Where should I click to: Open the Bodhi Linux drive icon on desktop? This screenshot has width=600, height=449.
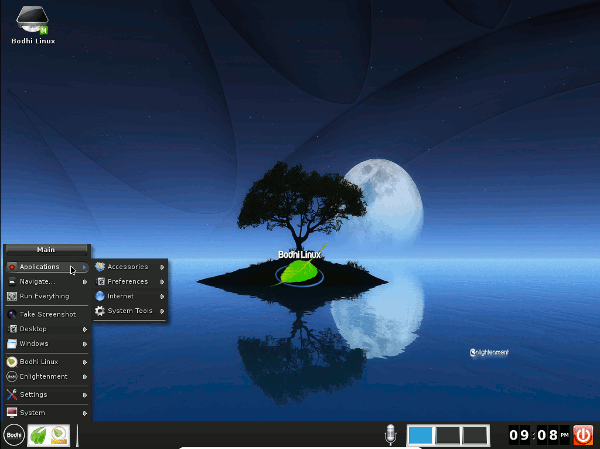coord(32,22)
